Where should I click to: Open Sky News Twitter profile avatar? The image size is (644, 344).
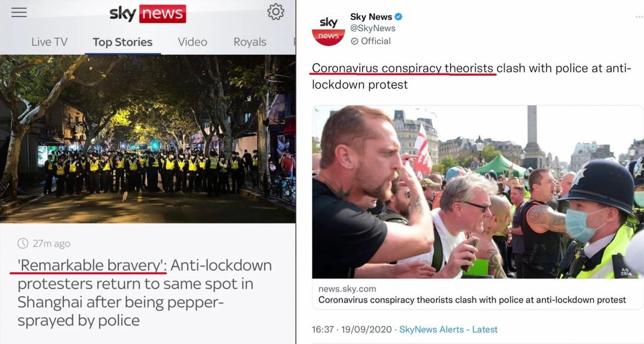328,29
